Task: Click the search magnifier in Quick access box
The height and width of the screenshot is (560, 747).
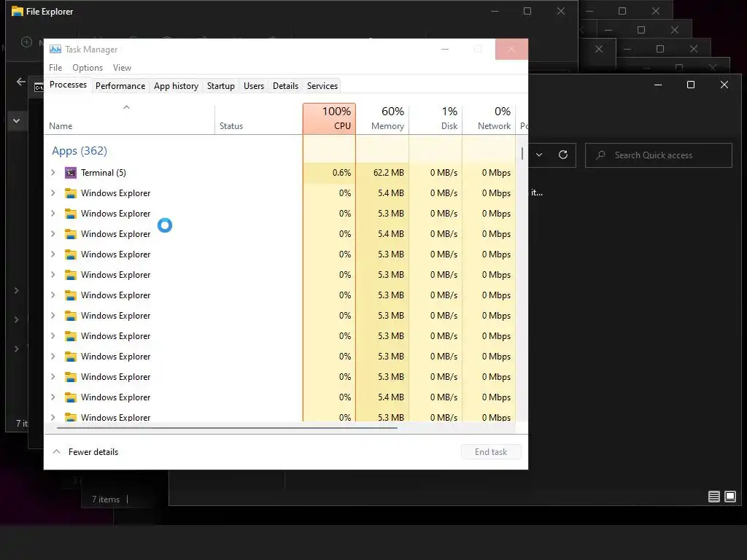Action: coord(601,155)
